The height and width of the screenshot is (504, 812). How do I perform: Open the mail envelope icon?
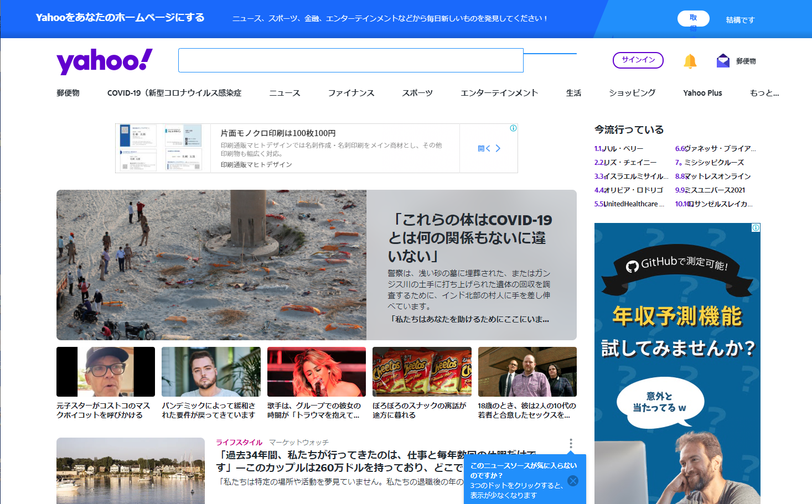point(723,61)
